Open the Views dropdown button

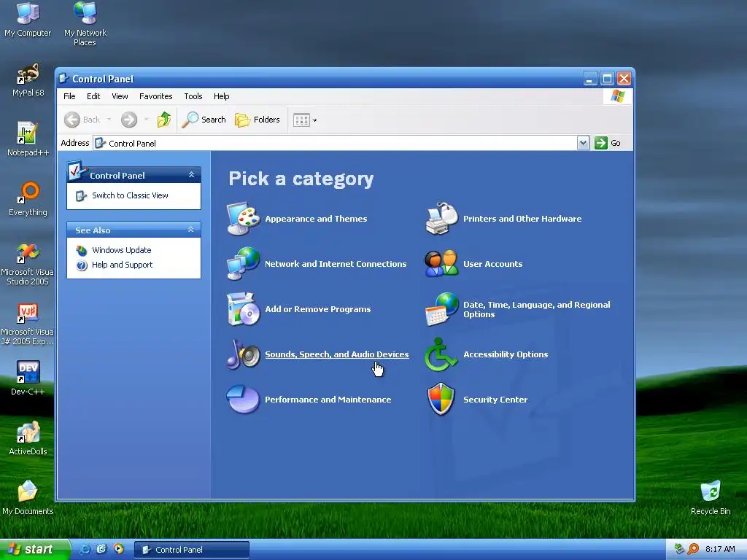point(305,120)
